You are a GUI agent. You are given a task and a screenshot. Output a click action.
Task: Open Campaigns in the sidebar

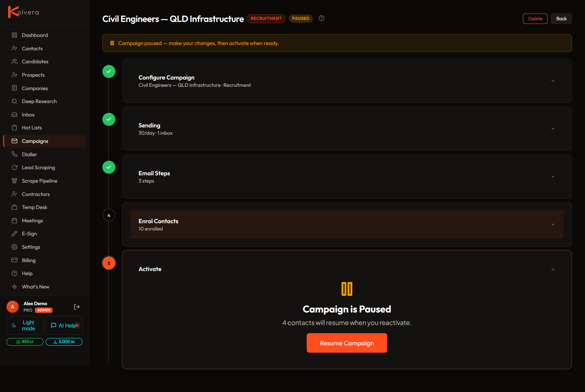point(44,141)
